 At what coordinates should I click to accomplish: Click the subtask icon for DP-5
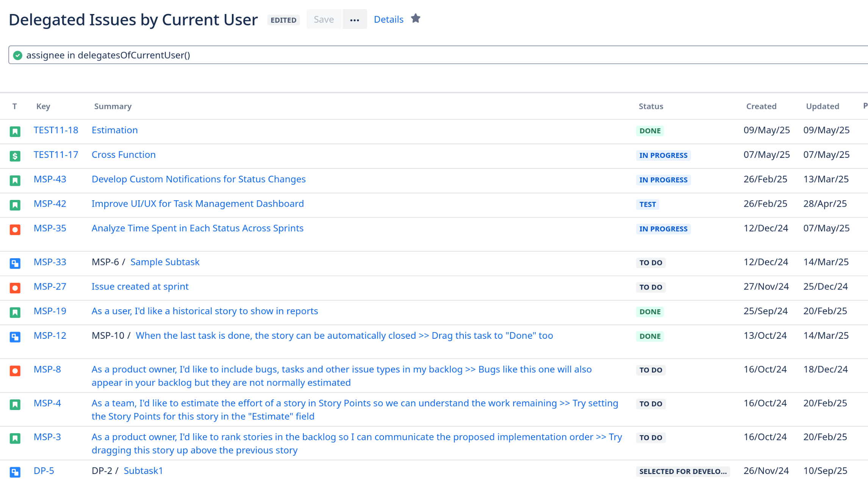coord(15,472)
